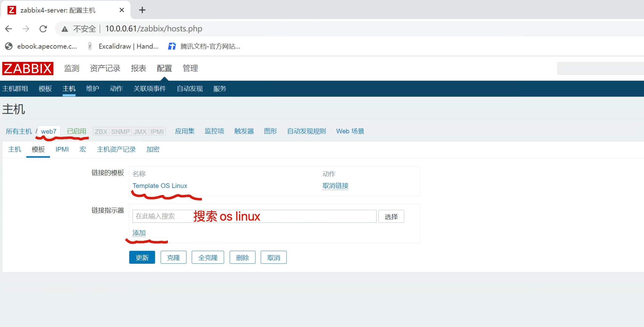Open the 腾讯文档 bookmark
The width and height of the screenshot is (644, 327).
pyautogui.click(x=204, y=46)
